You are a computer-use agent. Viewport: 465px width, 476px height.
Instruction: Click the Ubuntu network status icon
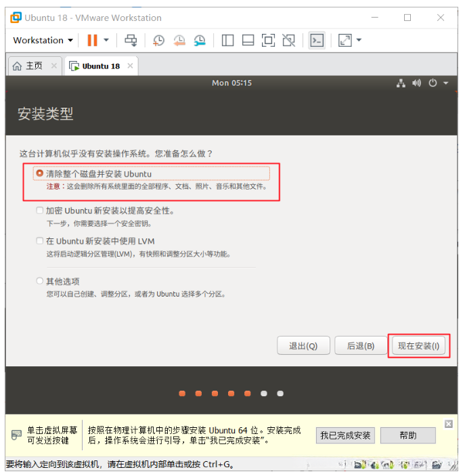click(401, 83)
